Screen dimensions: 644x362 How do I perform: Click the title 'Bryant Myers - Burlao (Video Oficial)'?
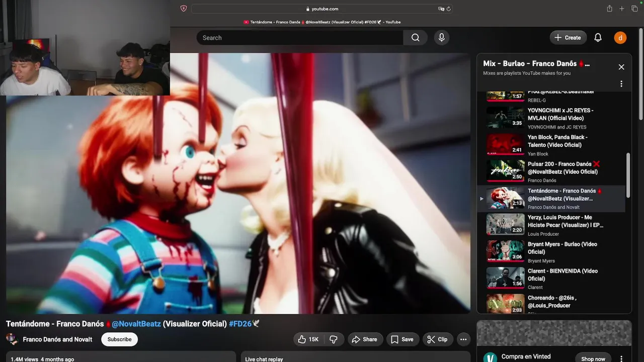tap(562, 248)
